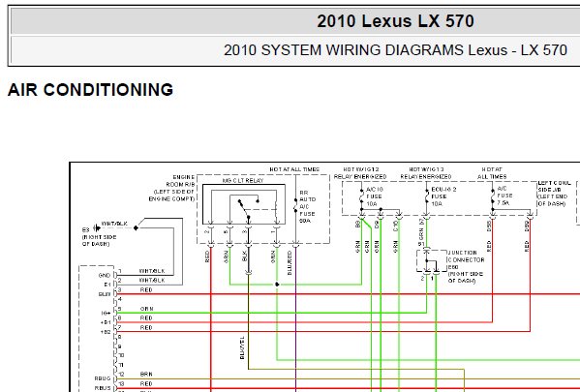Click 'RED' wire label at pin 3

tap(146, 290)
